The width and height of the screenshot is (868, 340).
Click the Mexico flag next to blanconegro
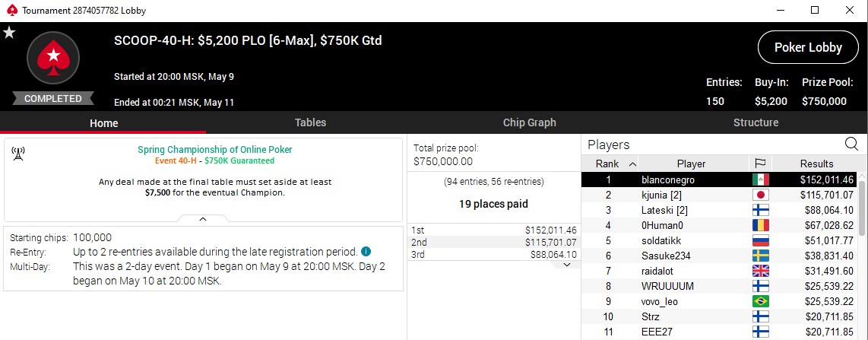tap(759, 180)
